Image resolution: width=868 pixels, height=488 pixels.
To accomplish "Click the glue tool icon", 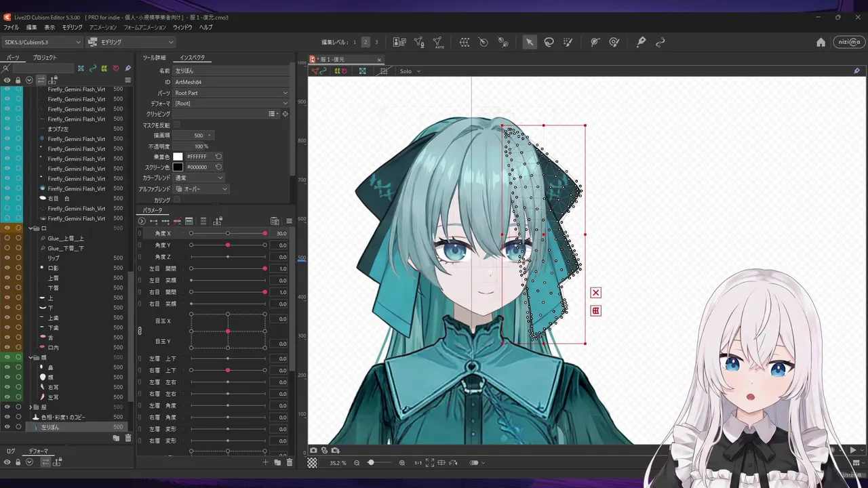I will pos(503,42).
